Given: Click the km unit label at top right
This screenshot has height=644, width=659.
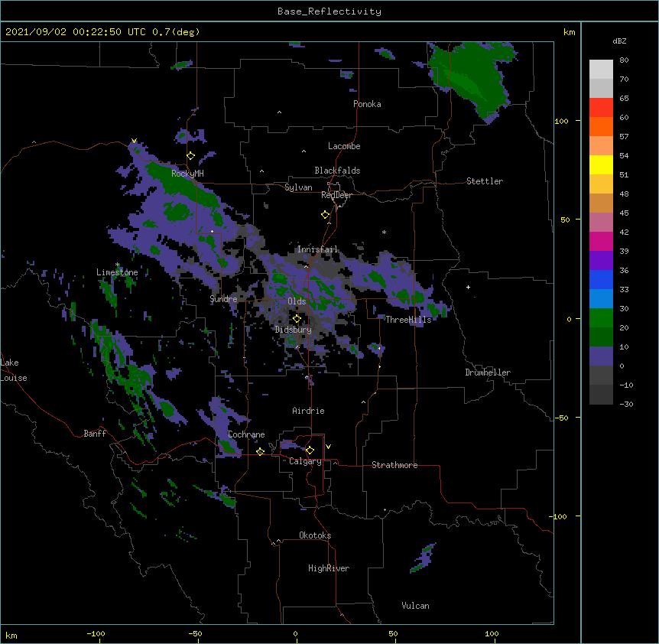Looking at the screenshot, I should coord(569,32).
